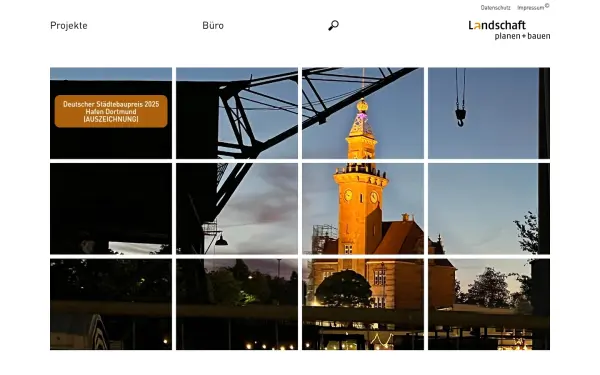The image size is (600, 375).
Task: Click the magnifying glass search icon
Action: [333, 25]
